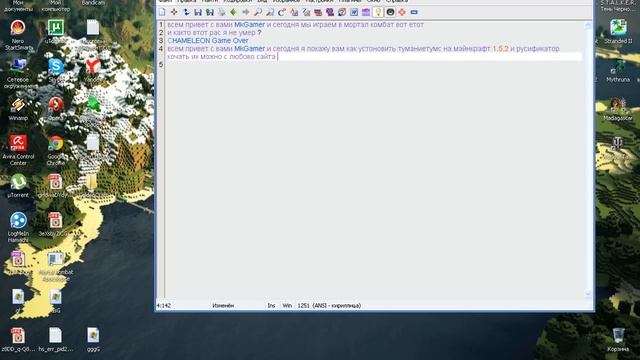Select the Nero StartSmart desktop icon

point(18,34)
